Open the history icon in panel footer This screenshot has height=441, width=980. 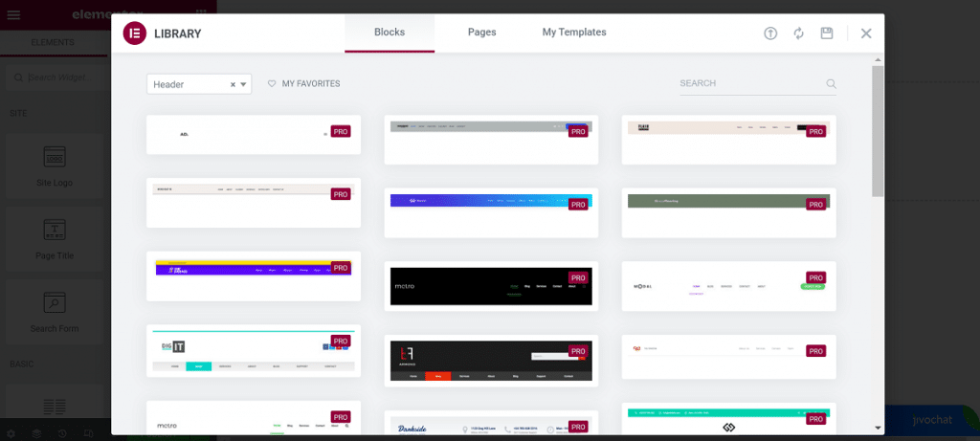[62, 433]
